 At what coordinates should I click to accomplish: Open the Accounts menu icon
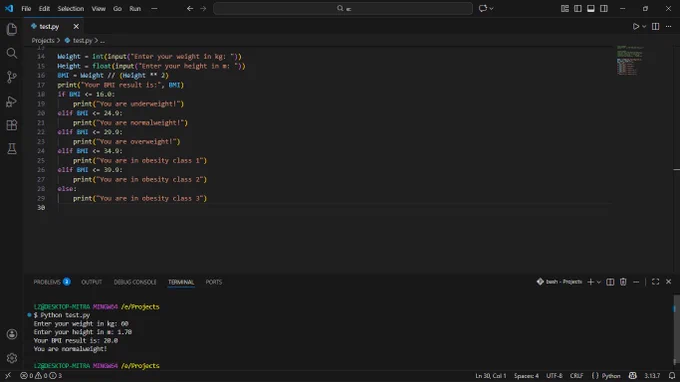tap(12, 334)
